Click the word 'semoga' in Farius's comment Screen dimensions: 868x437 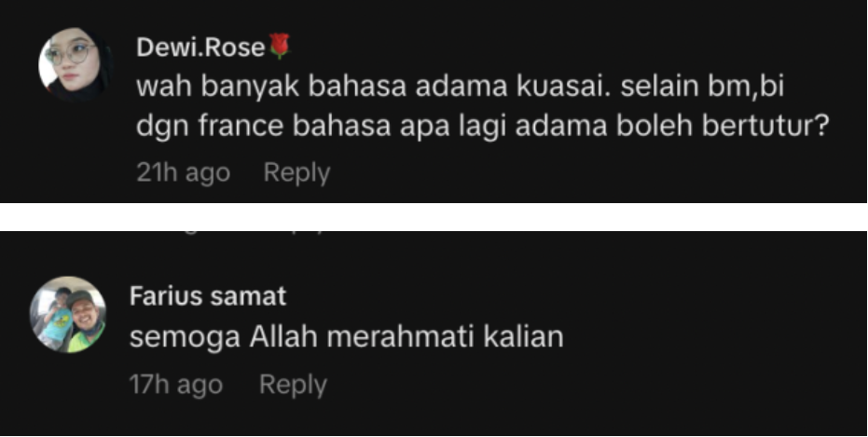(x=185, y=338)
